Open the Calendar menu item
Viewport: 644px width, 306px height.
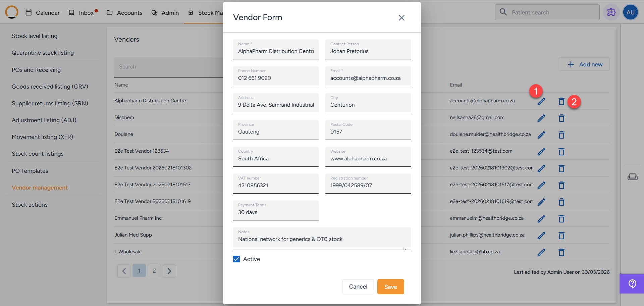pyautogui.click(x=43, y=13)
